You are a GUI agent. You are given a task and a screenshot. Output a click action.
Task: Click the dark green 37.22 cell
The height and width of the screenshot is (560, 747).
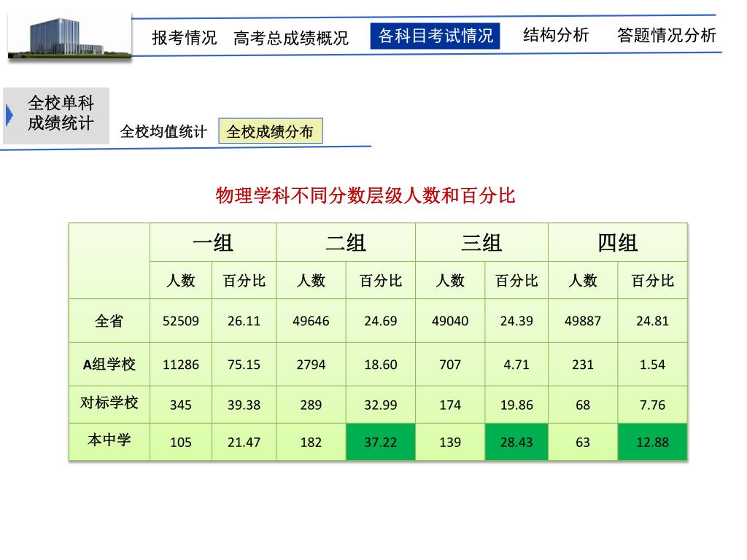(381, 442)
